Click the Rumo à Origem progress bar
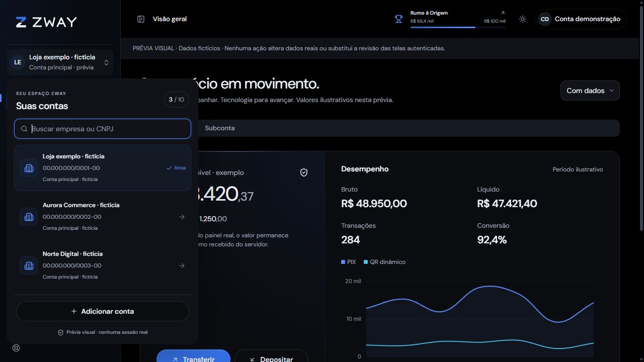The image size is (644, 362). 458,27
